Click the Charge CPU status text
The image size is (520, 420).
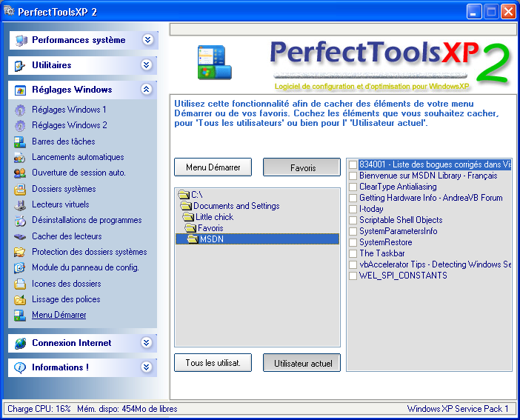click(39, 409)
